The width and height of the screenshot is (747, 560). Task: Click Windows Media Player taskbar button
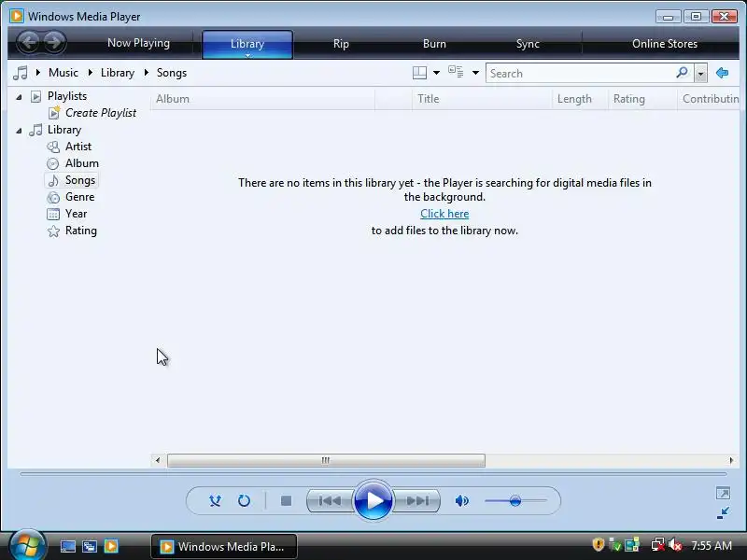[224, 546]
